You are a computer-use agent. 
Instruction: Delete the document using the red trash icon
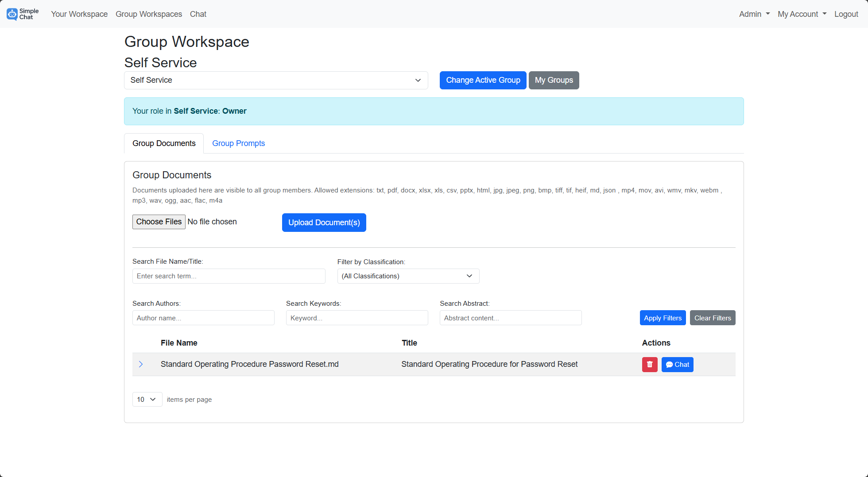(x=650, y=364)
